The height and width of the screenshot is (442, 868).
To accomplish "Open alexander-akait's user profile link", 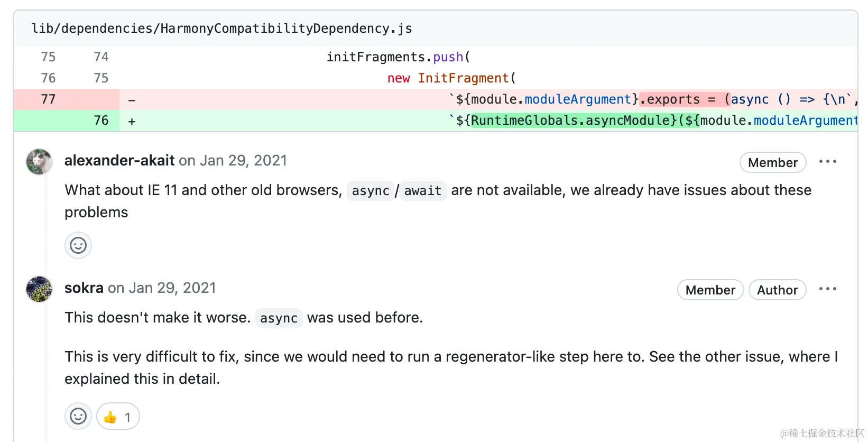I will 119,161.
